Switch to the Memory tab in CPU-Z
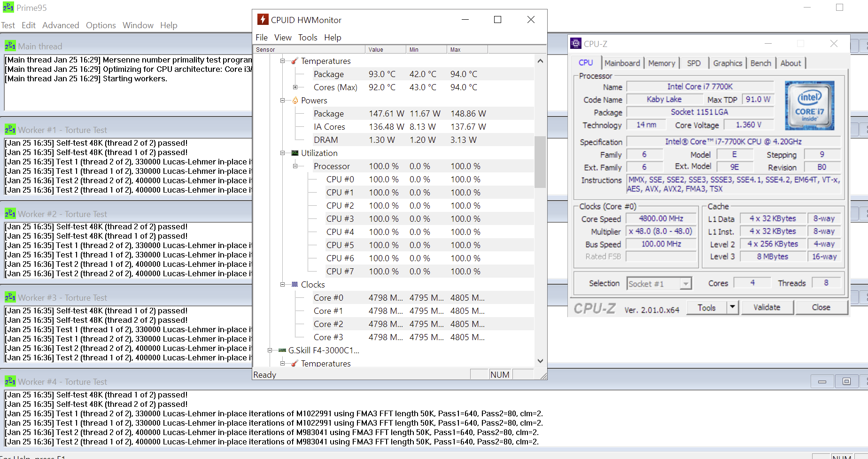Screen dimensions: 868x459 pos(661,63)
